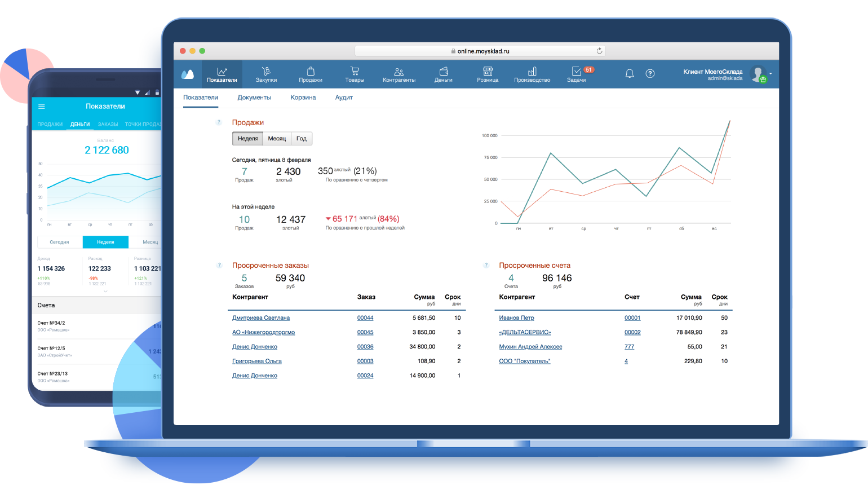
Task: Switch sales period to Неделя
Action: point(248,139)
